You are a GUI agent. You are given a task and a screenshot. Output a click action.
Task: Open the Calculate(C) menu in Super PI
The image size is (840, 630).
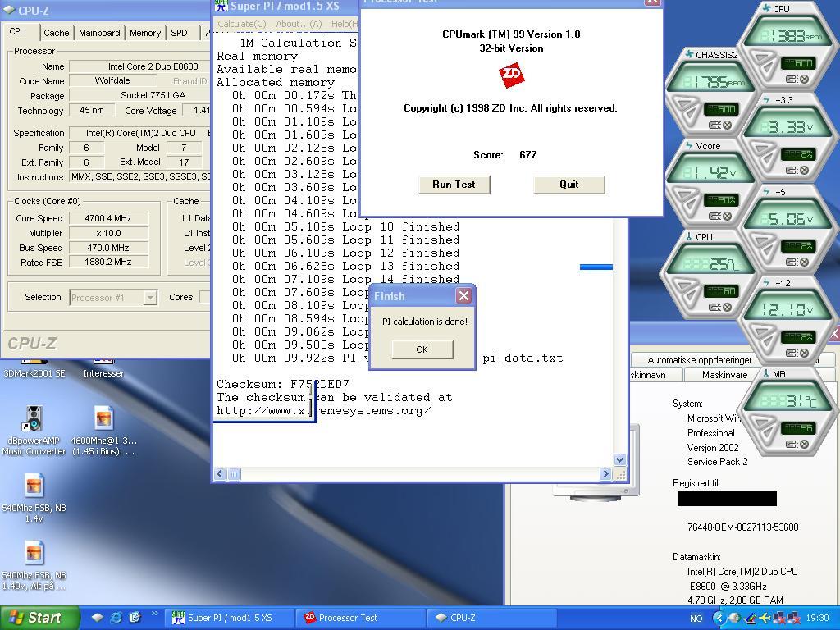coord(242,24)
